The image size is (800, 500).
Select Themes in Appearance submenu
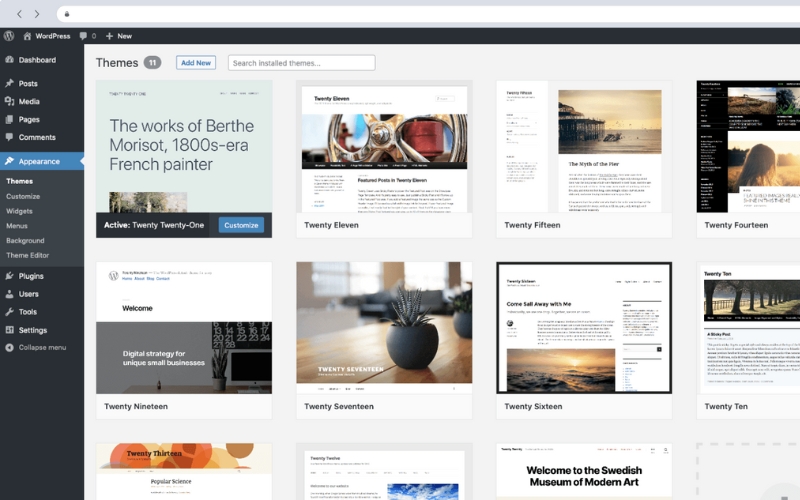click(x=19, y=181)
